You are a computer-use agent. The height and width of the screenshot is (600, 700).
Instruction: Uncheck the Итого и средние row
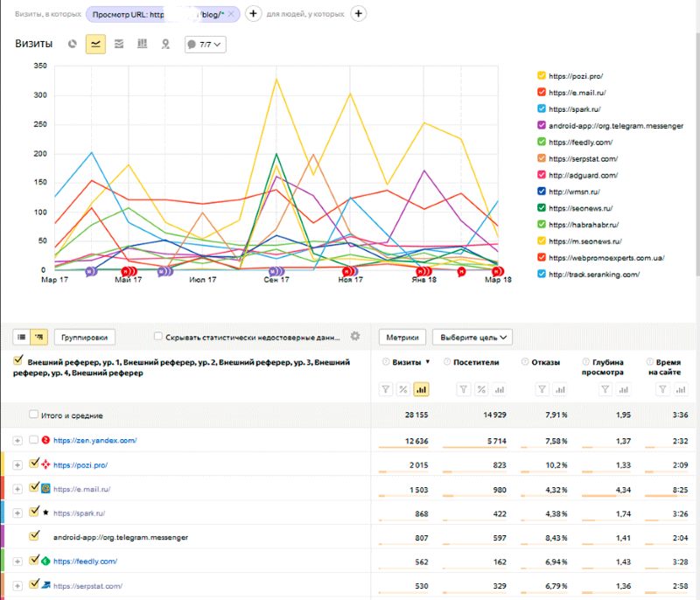point(33,414)
